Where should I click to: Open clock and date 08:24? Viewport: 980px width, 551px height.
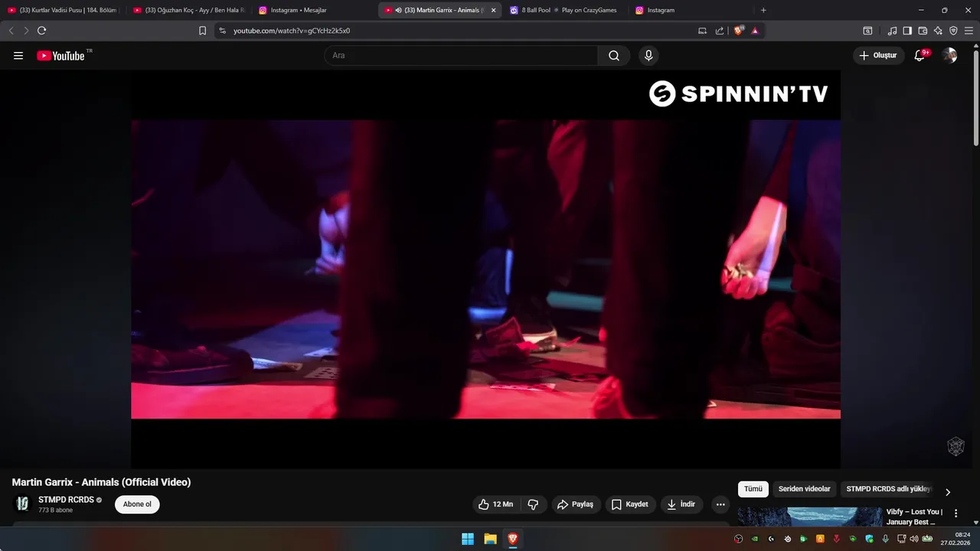[957, 539]
